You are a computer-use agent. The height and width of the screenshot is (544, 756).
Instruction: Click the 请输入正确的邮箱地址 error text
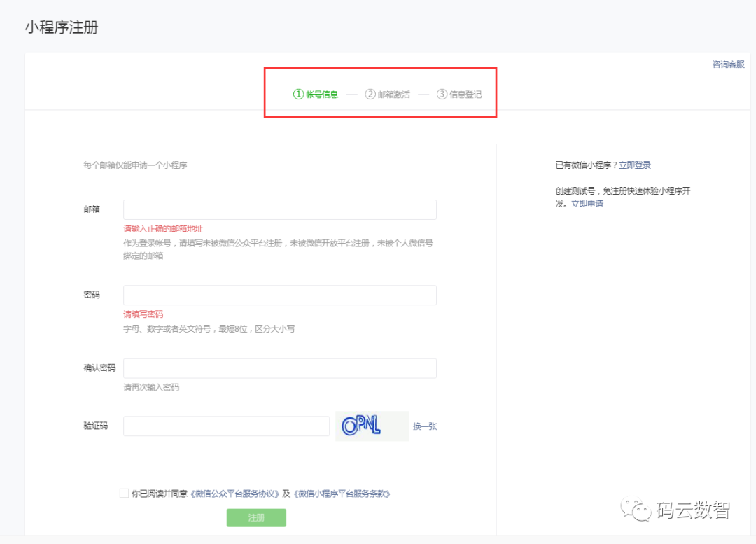point(163,229)
